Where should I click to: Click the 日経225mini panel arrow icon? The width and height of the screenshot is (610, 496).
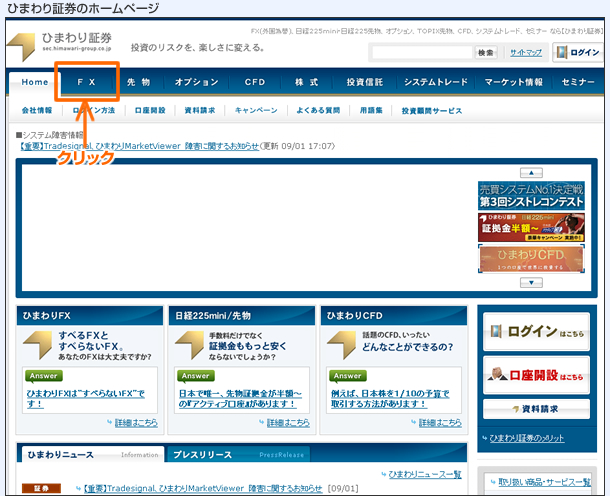pos(190,344)
